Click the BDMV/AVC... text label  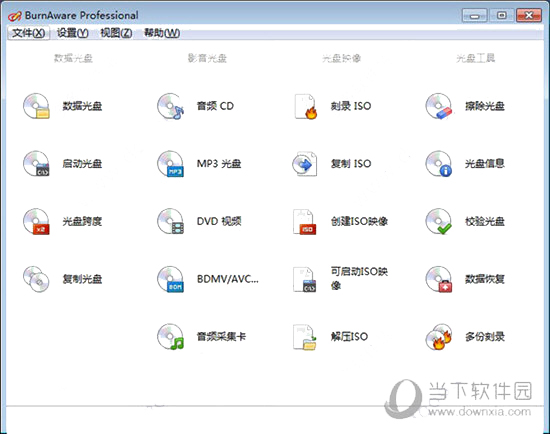228,279
